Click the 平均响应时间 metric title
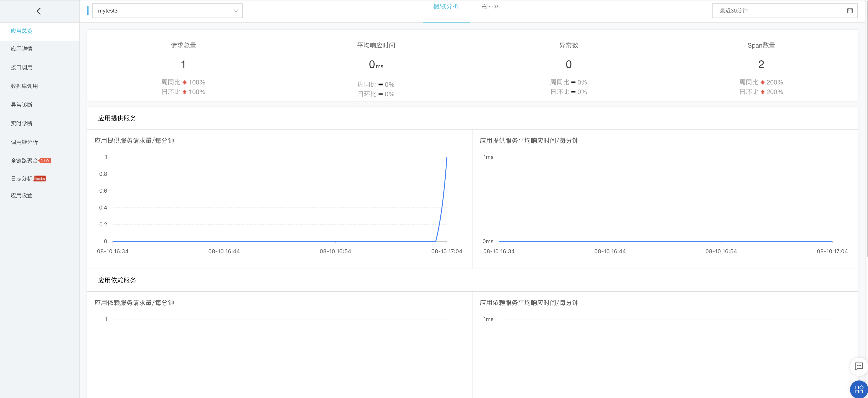The width and height of the screenshot is (868, 398). point(376,45)
